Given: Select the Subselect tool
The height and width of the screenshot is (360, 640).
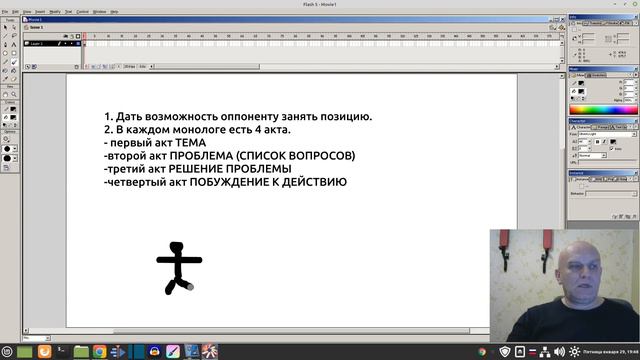Looking at the screenshot, I should point(14,27).
